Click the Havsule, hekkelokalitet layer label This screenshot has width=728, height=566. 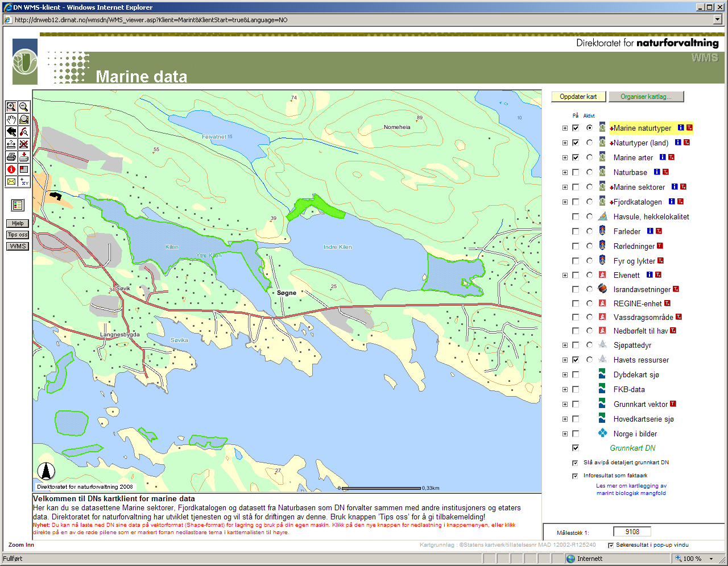[x=651, y=217]
